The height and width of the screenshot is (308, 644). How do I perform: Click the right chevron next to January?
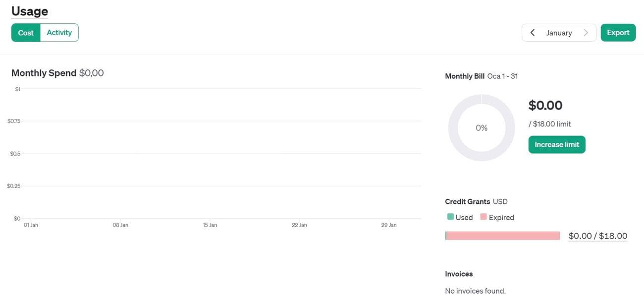(586, 32)
